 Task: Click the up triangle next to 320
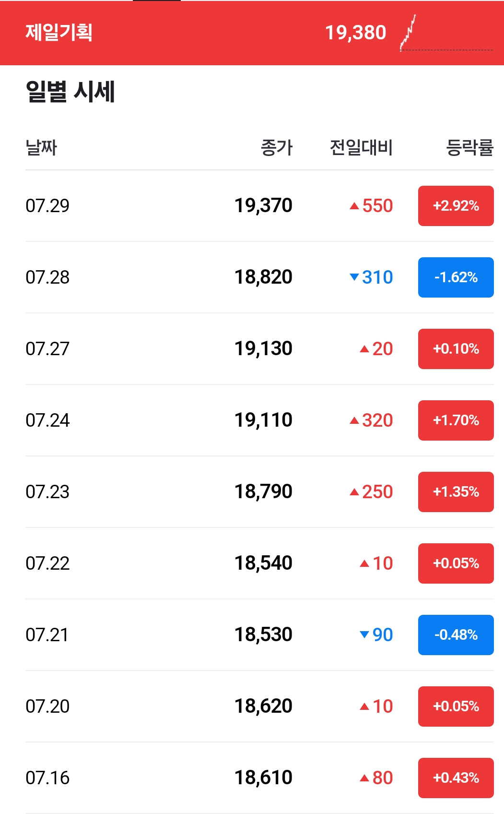pos(354,420)
